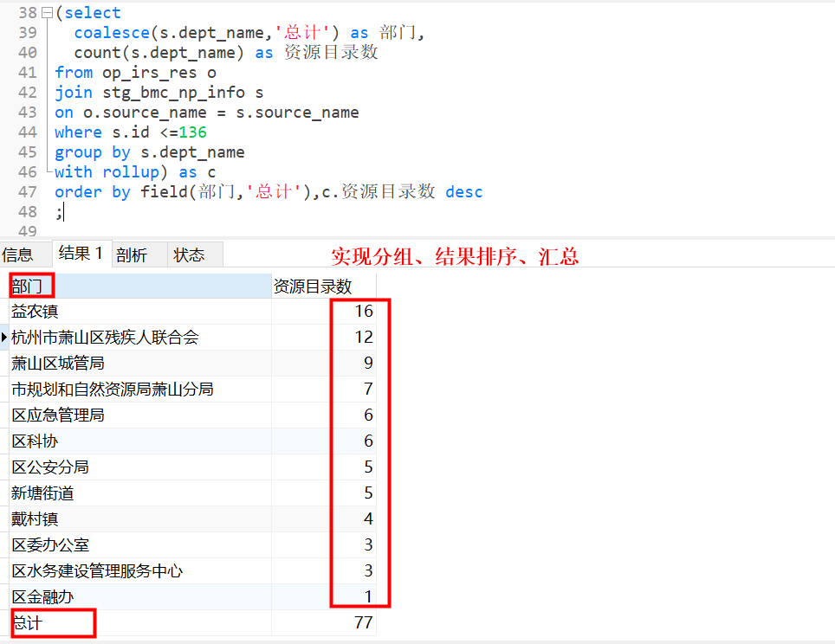Screen dimensions: 835x644
Task: Click the 'join stg_bmc_np_info s' code line
Action: coord(159,93)
